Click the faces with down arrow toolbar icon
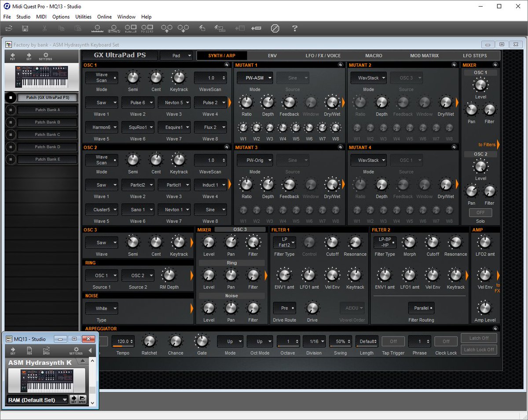The height and width of the screenshot is (420, 528). tap(183, 29)
